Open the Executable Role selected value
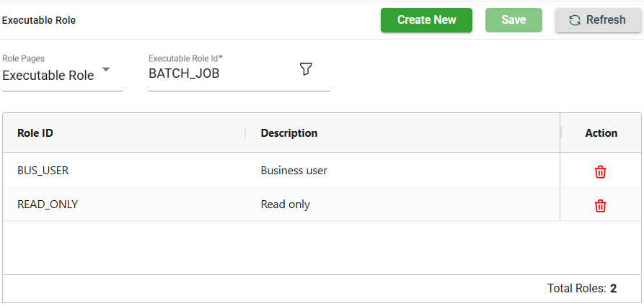This screenshot has width=644, height=306. (48, 76)
